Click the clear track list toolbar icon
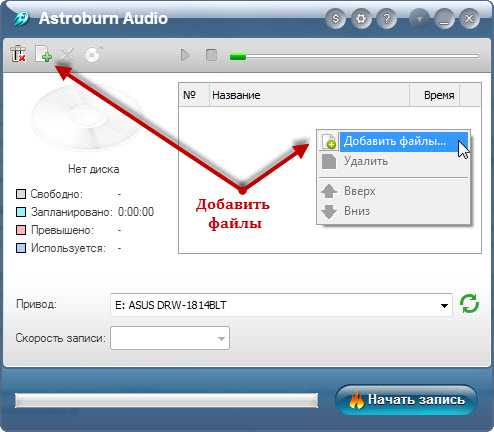 pyautogui.click(x=18, y=55)
